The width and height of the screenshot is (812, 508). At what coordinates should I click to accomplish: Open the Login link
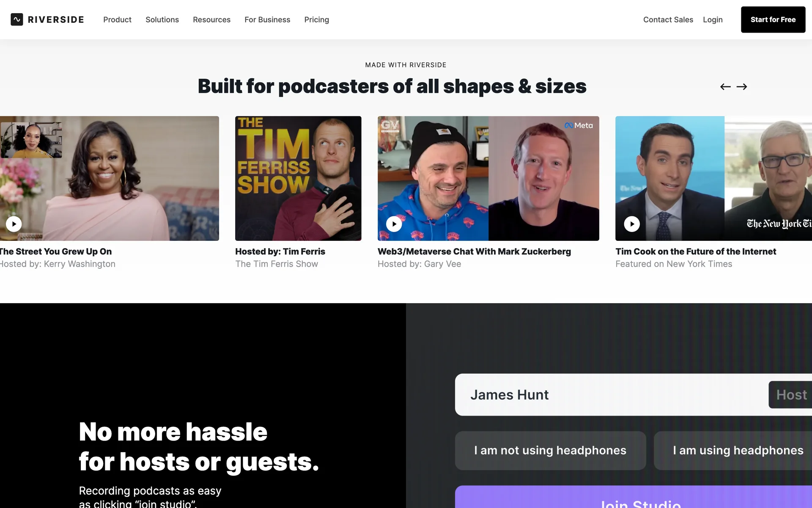[x=713, y=19]
